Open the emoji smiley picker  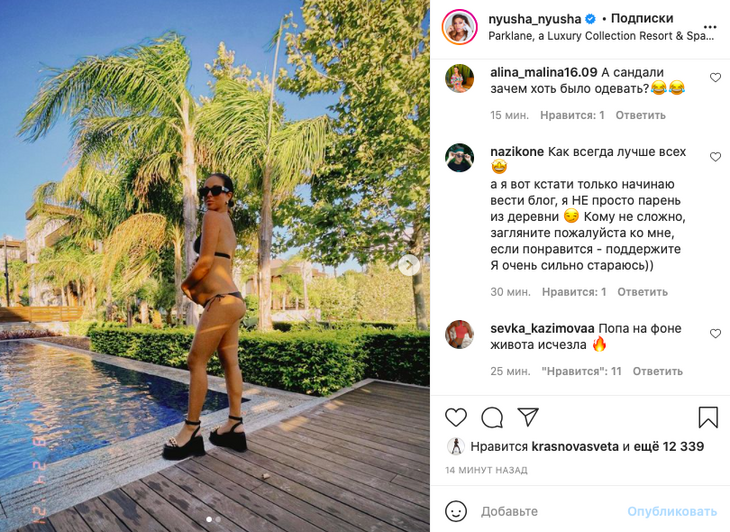[x=456, y=512]
